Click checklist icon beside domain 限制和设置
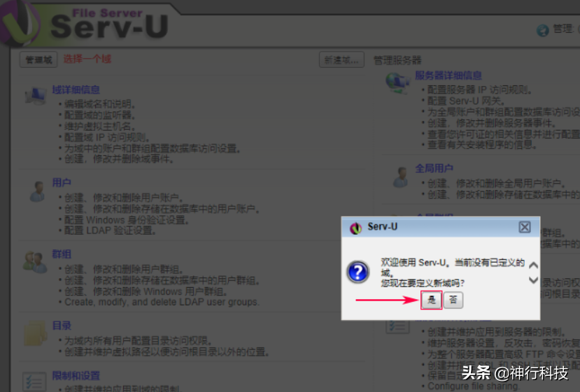580x392 pixels. (34, 382)
